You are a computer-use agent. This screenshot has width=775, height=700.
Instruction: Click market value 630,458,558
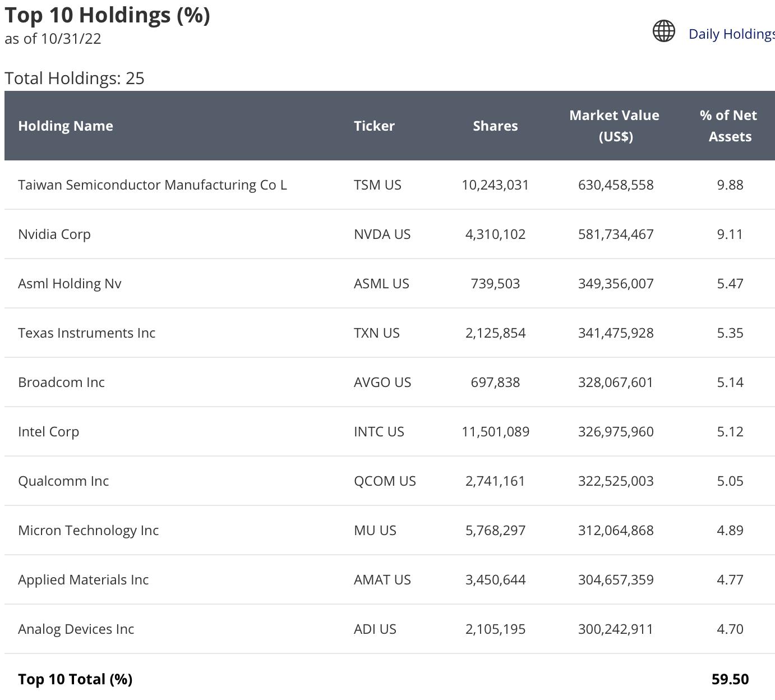coord(616,185)
